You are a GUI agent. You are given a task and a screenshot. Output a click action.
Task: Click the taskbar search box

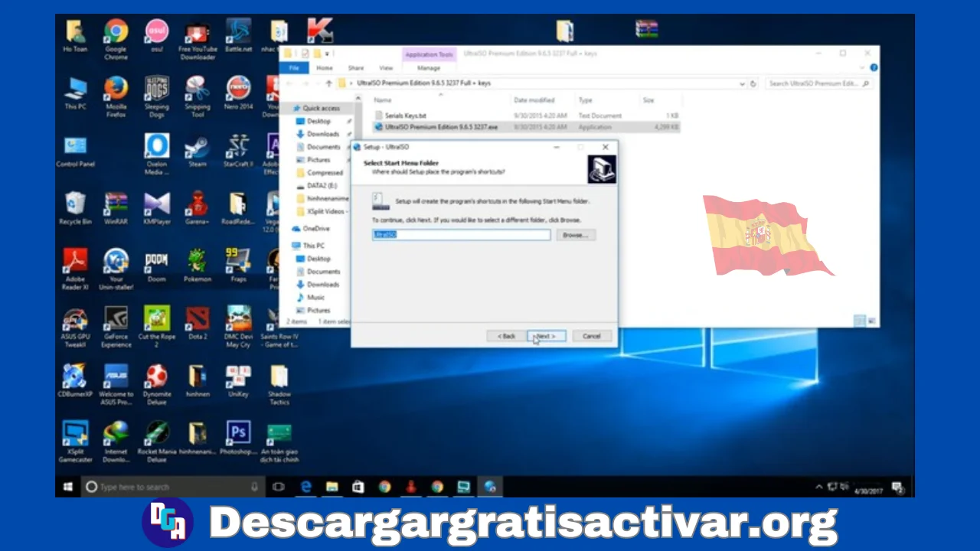pyautogui.click(x=172, y=487)
